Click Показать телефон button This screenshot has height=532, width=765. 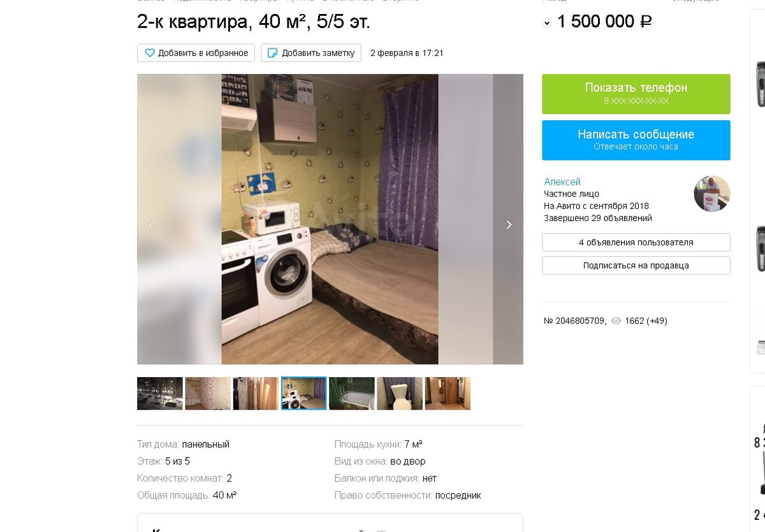(636, 94)
